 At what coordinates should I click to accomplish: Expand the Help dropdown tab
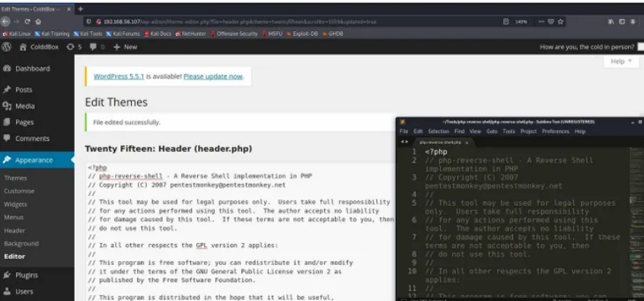(x=621, y=61)
